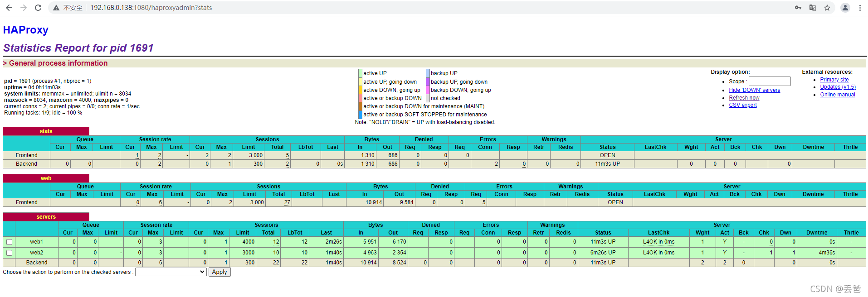Image resolution: width=868 pixels, height=297 pixels.
Task: Click web Frontend bytes in '10 914'
Action: pos(374,202)
